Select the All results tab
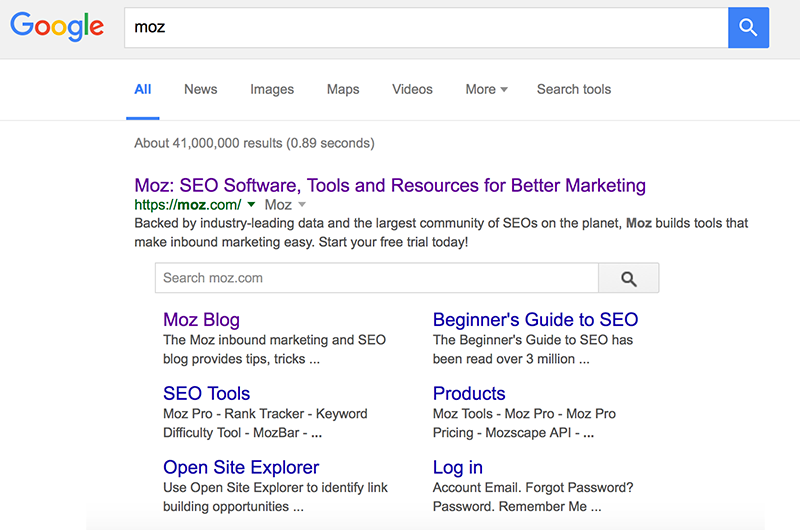 (143, 89)
